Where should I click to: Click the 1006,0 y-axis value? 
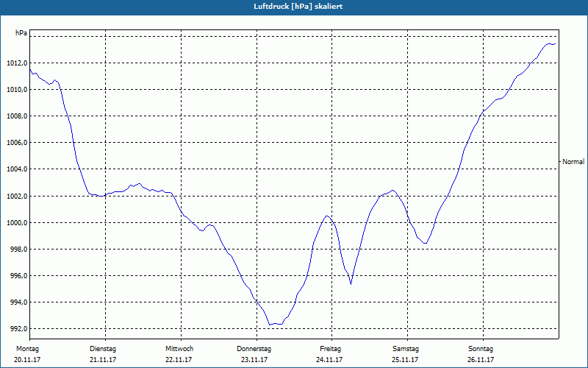tap(17, 143)
